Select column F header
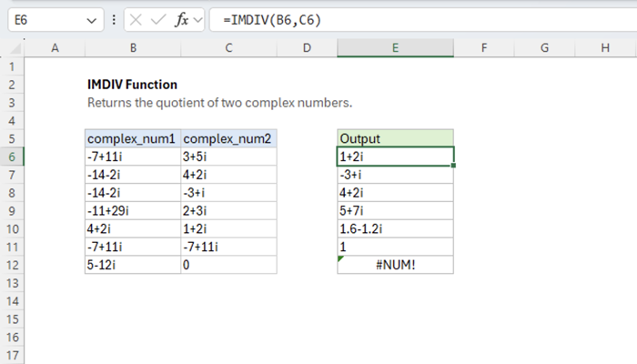637x364 pixels. (484, 48)
